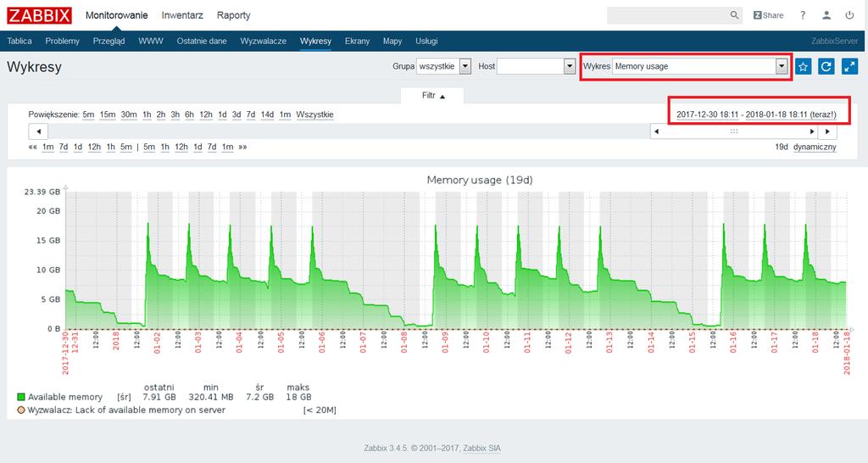The image size is (868, 463).
Task: Set zoom to 3h
Action: 175,114
